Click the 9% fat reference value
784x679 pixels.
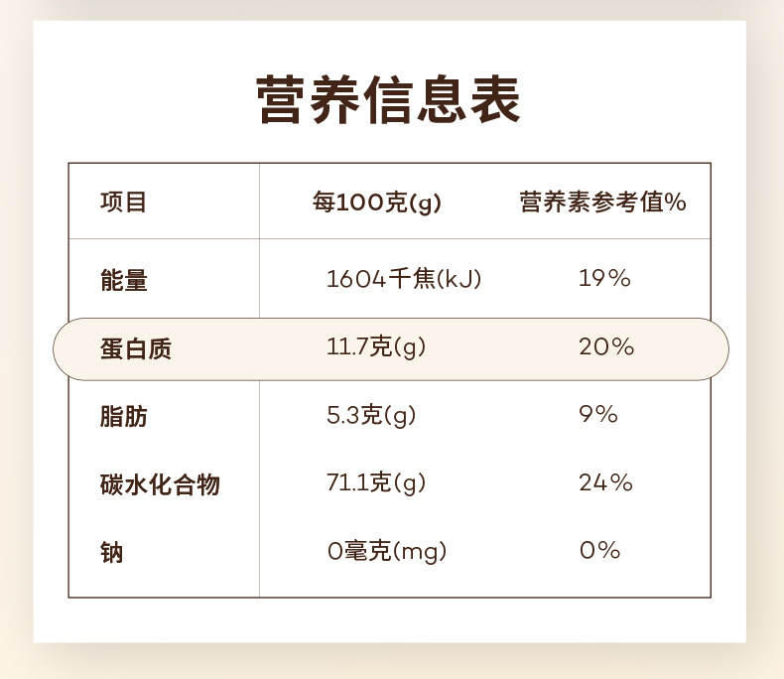tap(598, 415)
